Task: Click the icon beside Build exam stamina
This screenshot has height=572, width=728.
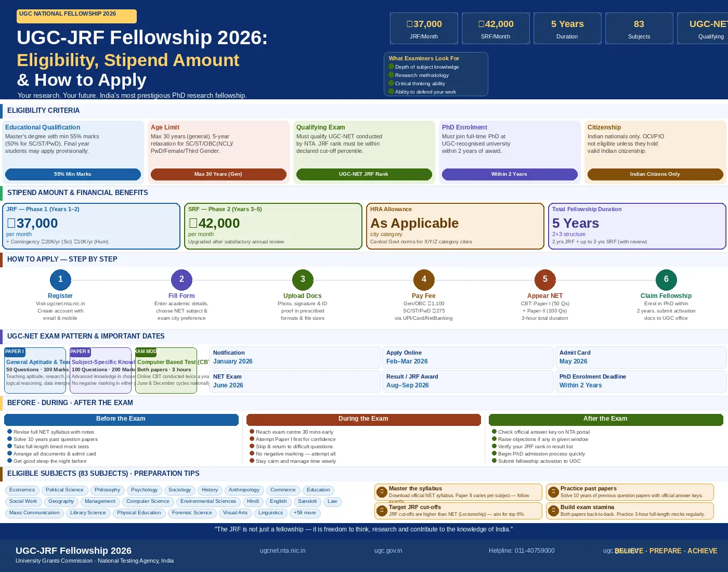Action: click(x=553, y=510)
